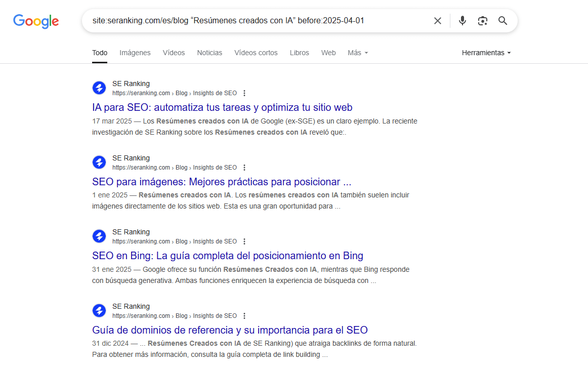Submit search with magnifying glass icon
This screenshot has width=588, height=367.
[x=503, y=21]
